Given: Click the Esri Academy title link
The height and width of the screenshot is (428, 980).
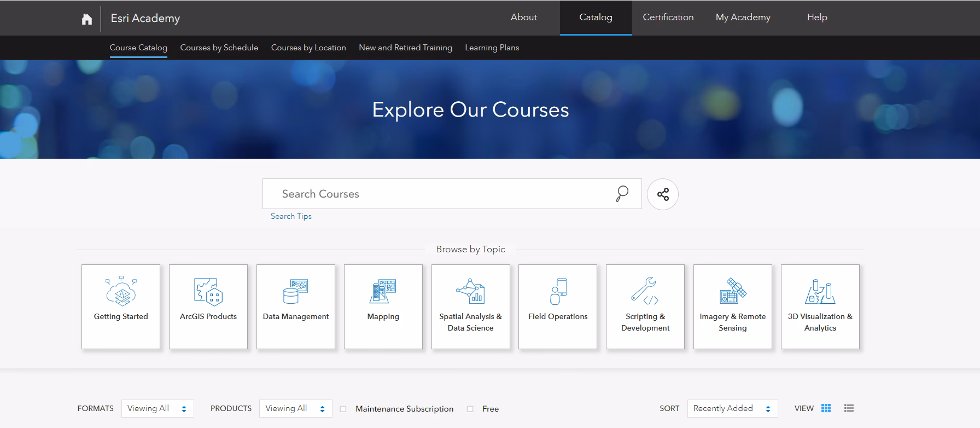Looking at the screenshot, I should coord(145,18).
